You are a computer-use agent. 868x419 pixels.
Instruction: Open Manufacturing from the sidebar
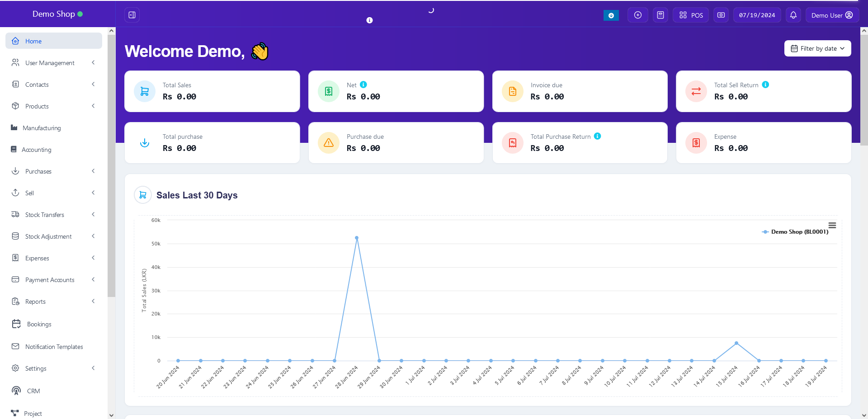42,128
